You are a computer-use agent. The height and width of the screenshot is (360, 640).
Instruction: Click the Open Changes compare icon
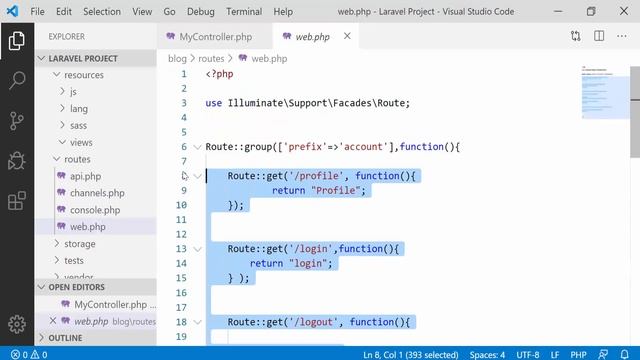tap(576, 36)
